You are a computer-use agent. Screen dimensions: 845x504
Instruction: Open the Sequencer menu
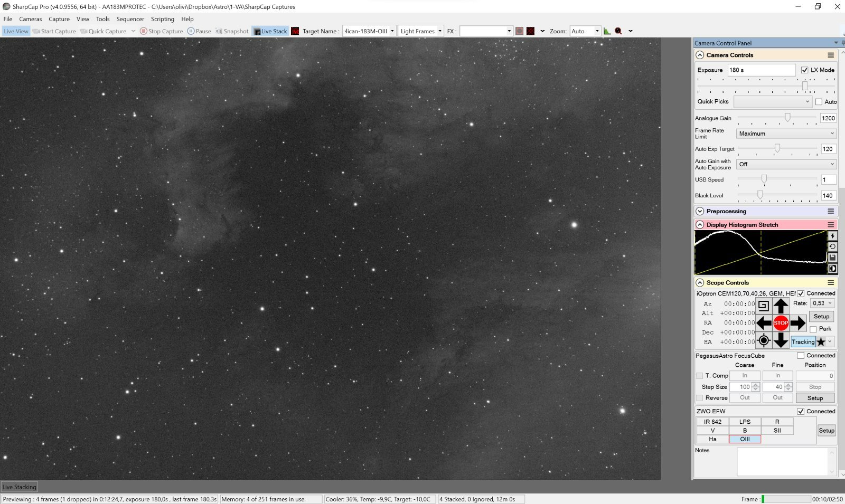[x=130, y=19]
